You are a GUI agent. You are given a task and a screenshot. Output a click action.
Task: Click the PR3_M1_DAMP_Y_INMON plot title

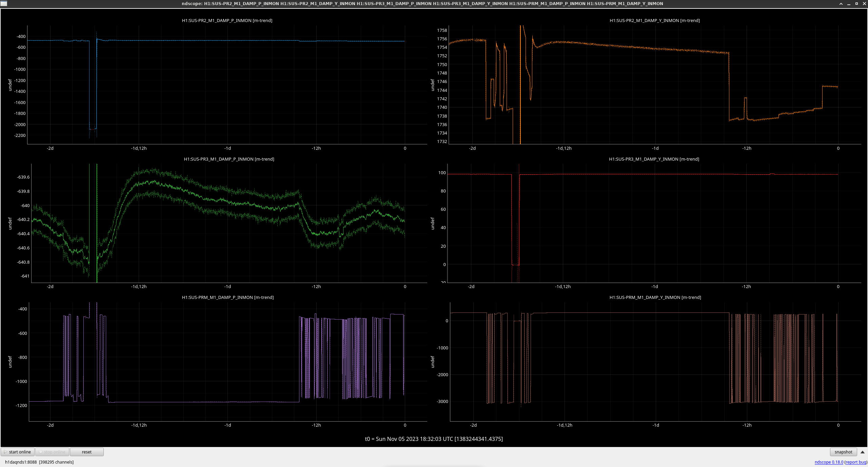(654, 159)
